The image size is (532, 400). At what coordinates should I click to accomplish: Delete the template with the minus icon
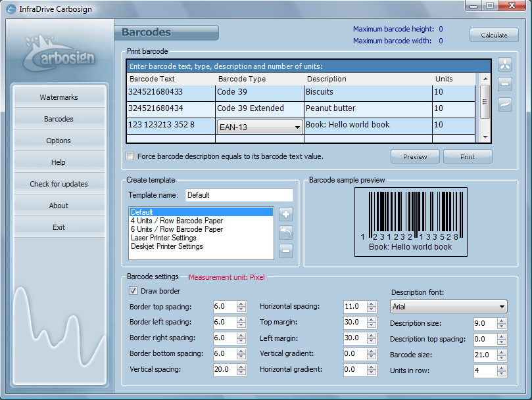(286, 250)
